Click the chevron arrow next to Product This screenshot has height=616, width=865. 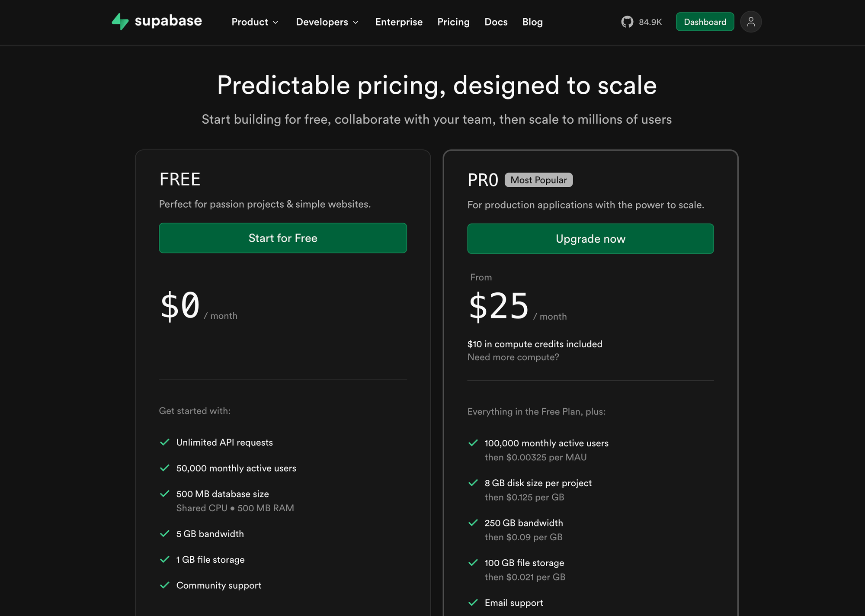coord(276,22)
